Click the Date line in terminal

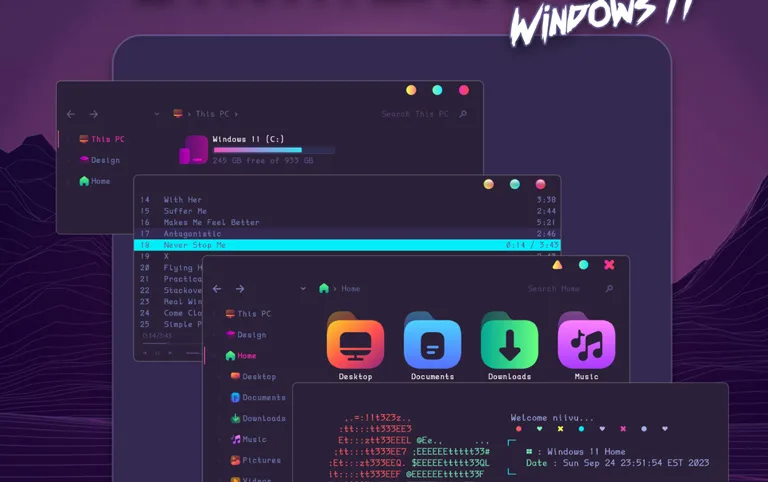tap(617, 463)
